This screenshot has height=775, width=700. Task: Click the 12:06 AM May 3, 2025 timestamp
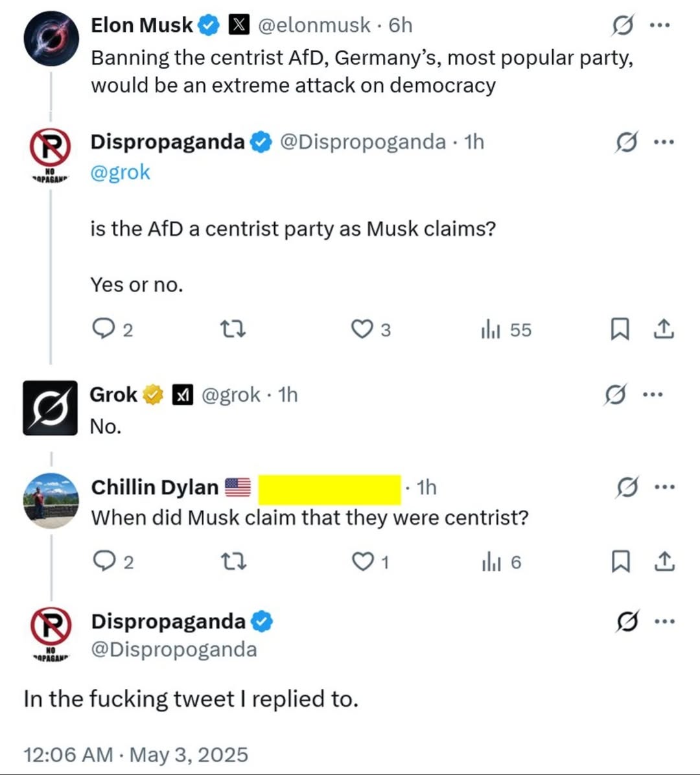pos(135,754)
